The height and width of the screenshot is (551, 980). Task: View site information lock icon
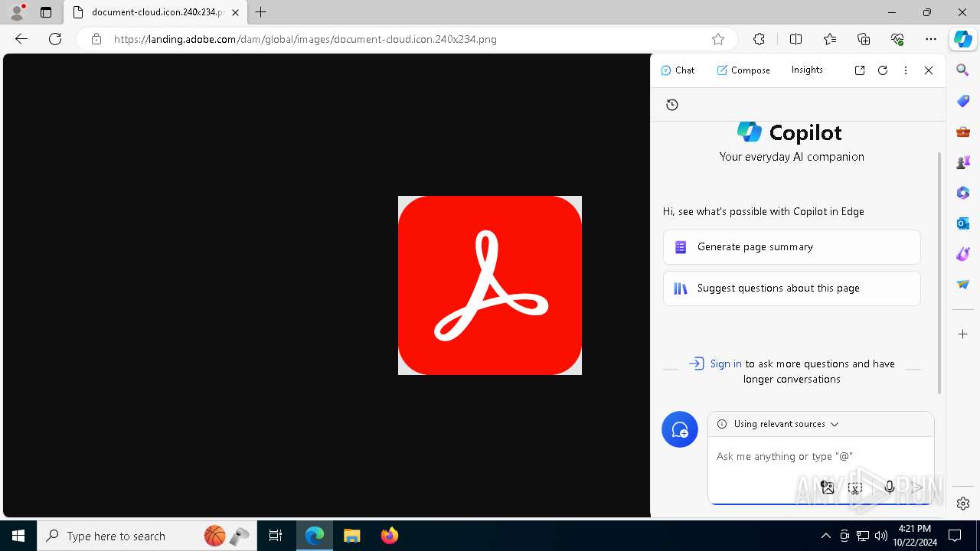coord(96,39)
